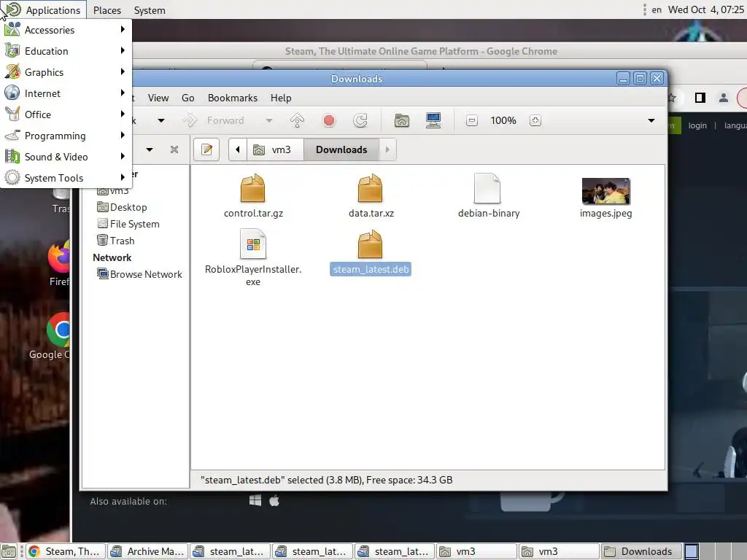Open the Places menu in top panel

pyautogui.click(x=107, y=10)
